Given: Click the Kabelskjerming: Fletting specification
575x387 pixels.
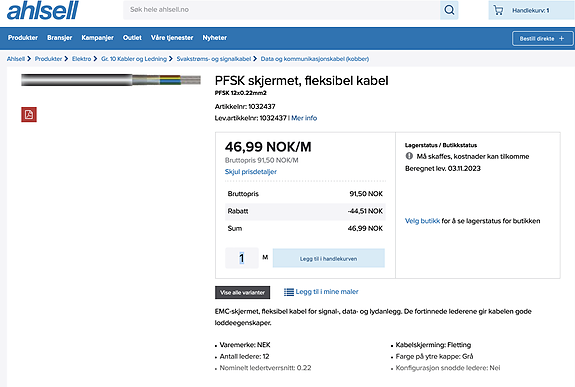Looking at the screenshot, I should pos(433,345).
